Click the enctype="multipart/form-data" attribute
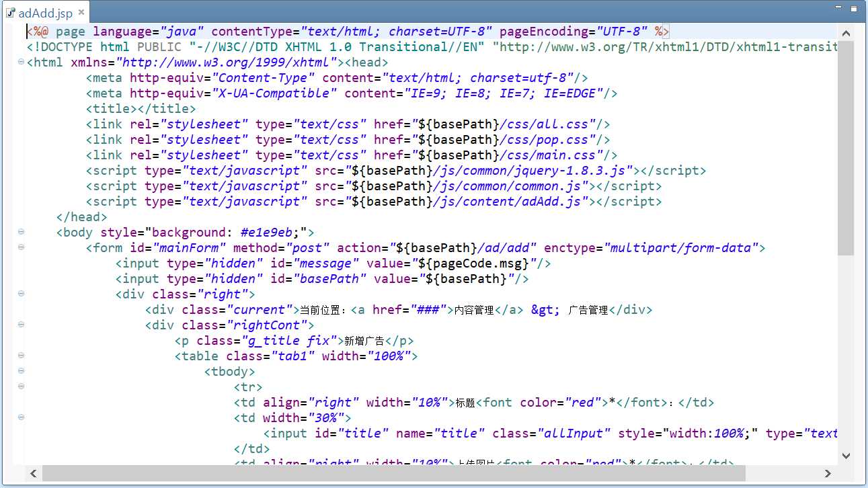Screen dimensions: 868x488 pos(652,248)
